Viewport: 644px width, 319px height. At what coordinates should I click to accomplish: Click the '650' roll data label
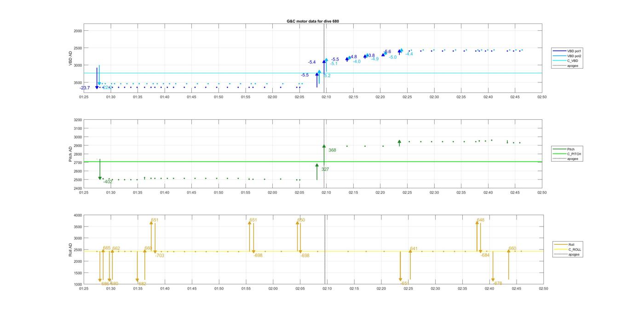pos(301,220)
